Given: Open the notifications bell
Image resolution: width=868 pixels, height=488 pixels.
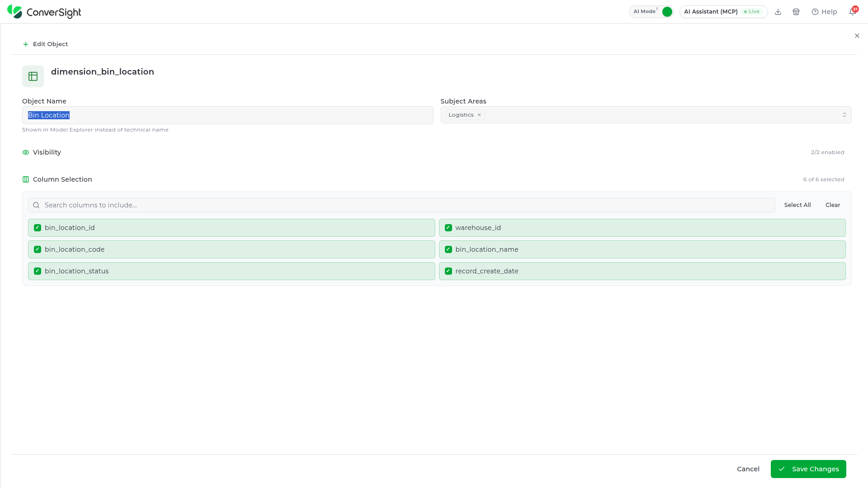Looking at the screenshot, I should (x=853, y=12).
